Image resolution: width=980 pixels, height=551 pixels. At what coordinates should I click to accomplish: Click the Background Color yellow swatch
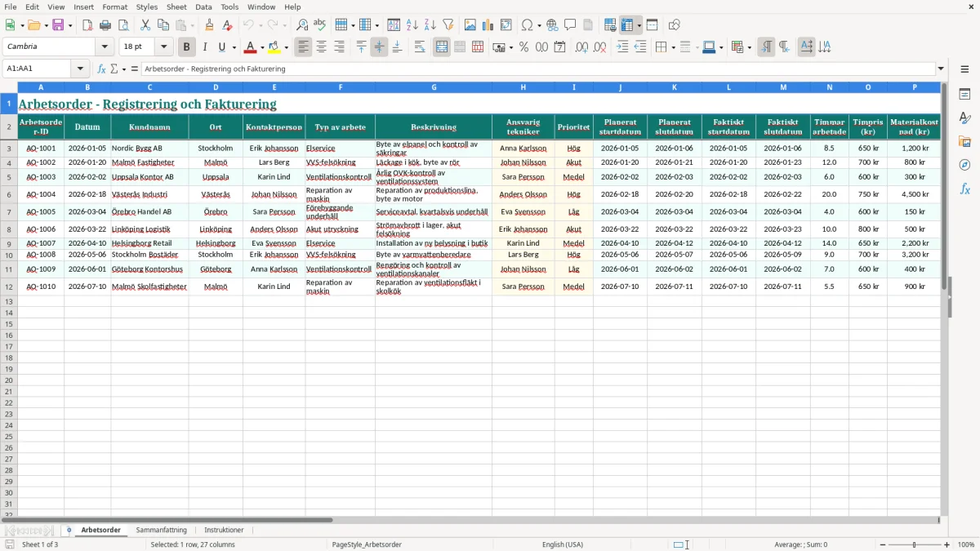[x=275, y=47]
